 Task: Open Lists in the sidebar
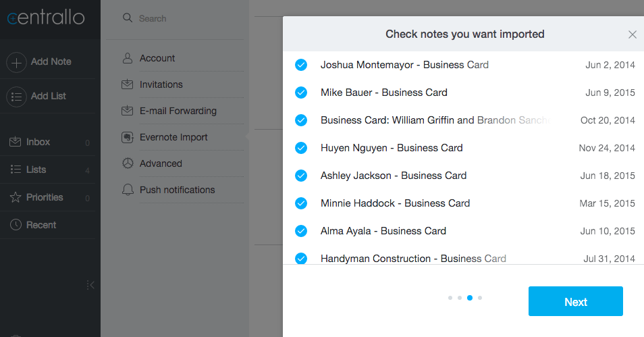[x=36, y=170]
